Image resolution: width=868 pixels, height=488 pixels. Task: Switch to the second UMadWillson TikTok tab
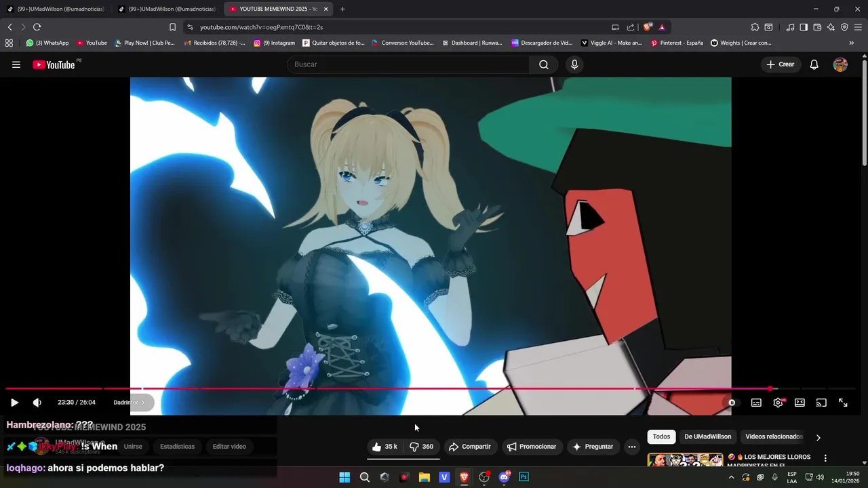(167, 9)
